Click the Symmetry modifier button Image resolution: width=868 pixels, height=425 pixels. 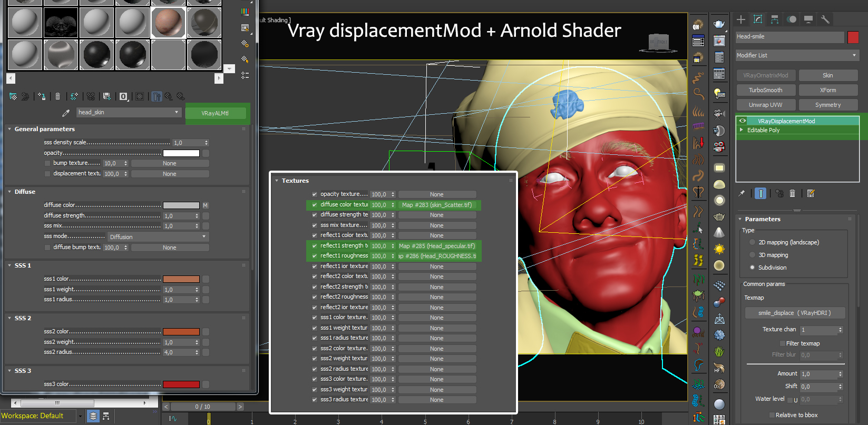click(x=828, y=105)
